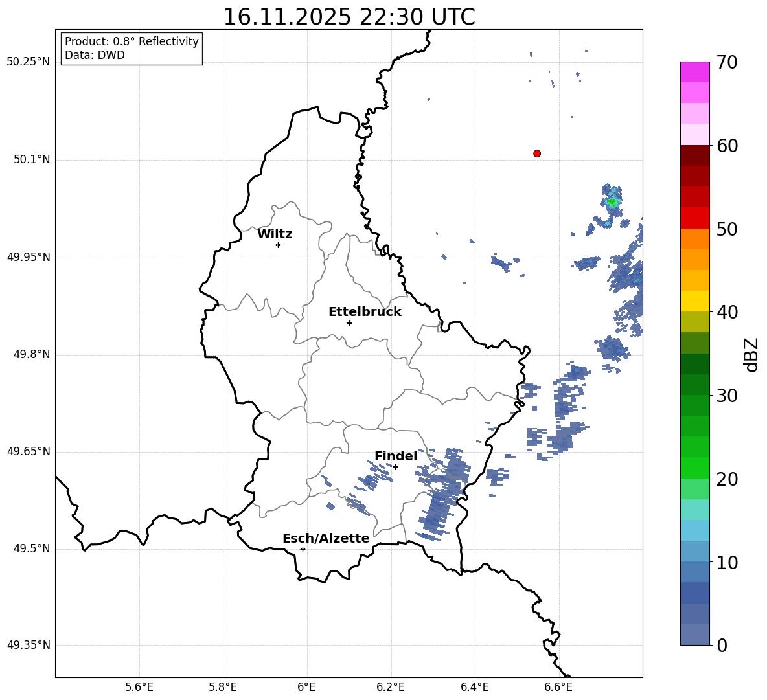
Task: Click the latitude label 49.65°N
Action: coord(29,451)
